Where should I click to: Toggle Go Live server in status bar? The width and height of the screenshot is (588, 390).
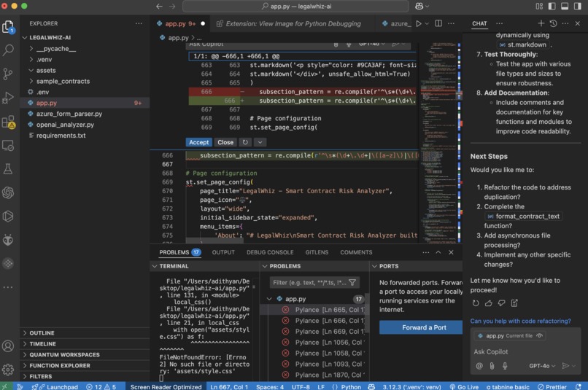click(464, 386)
